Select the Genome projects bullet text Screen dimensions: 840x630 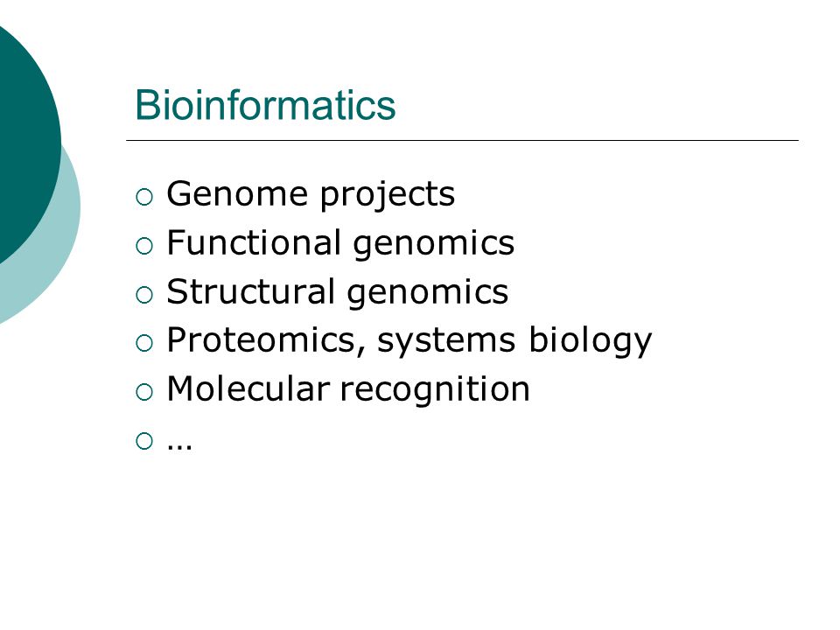311,194
